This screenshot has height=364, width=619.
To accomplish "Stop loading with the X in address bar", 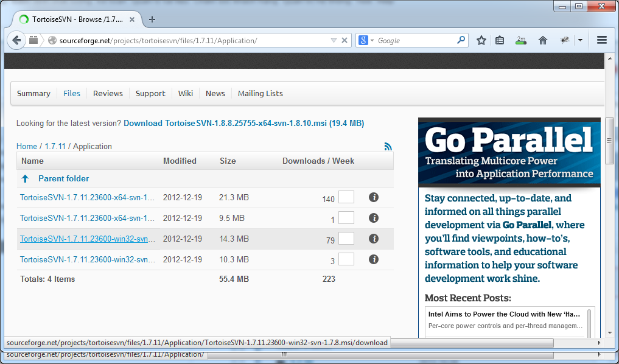I will point(344,40).
